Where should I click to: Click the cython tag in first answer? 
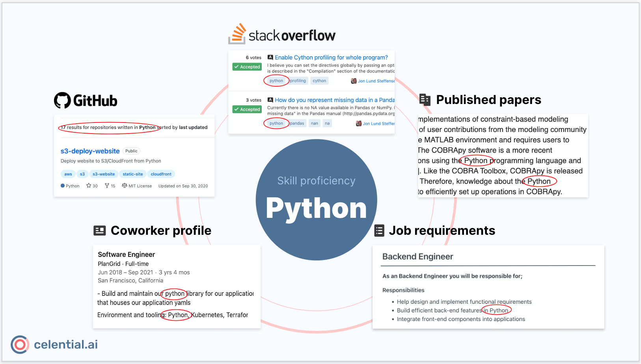[319, 81]
